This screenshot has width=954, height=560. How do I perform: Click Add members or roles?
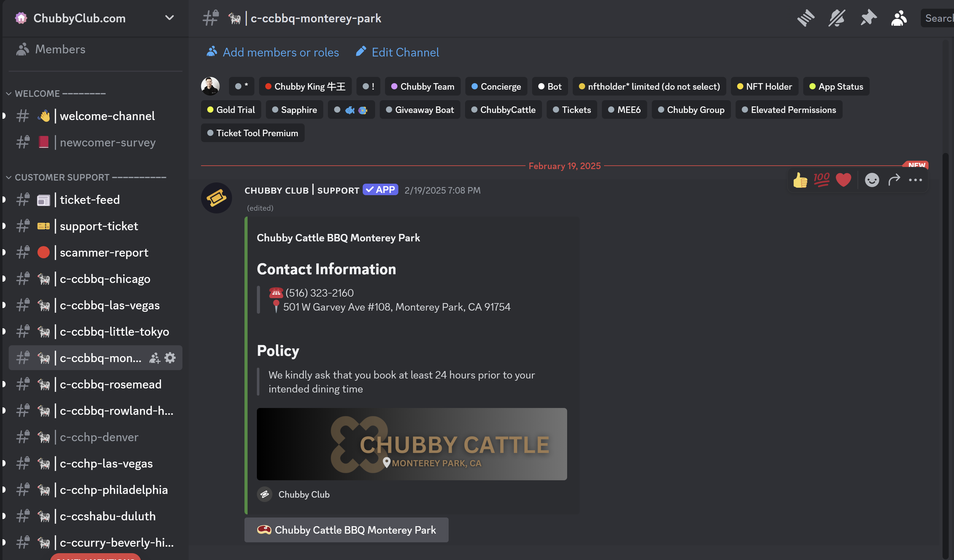coord(273,52)
